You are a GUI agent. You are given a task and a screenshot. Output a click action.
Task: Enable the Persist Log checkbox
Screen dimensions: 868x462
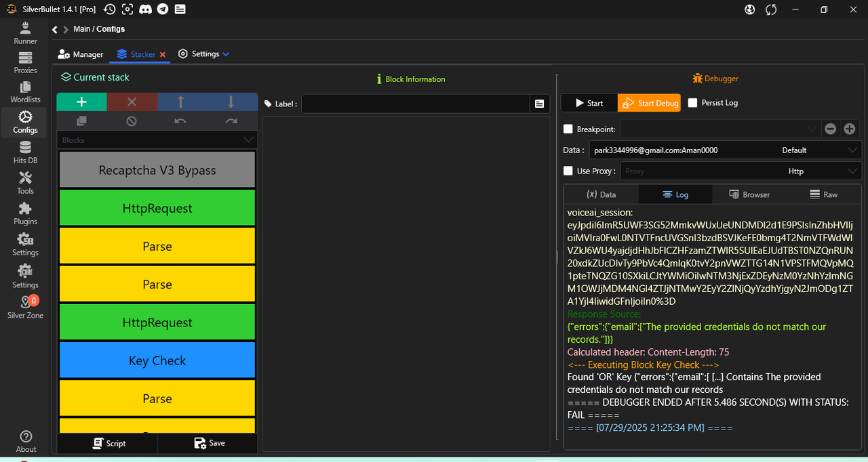[x=692, y=103]
